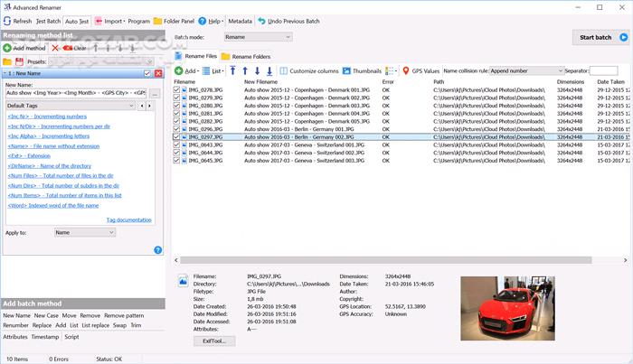633x364 pixels.
Task: Switch to the Rename Folders tab
Action: click(x=246, y=56)
